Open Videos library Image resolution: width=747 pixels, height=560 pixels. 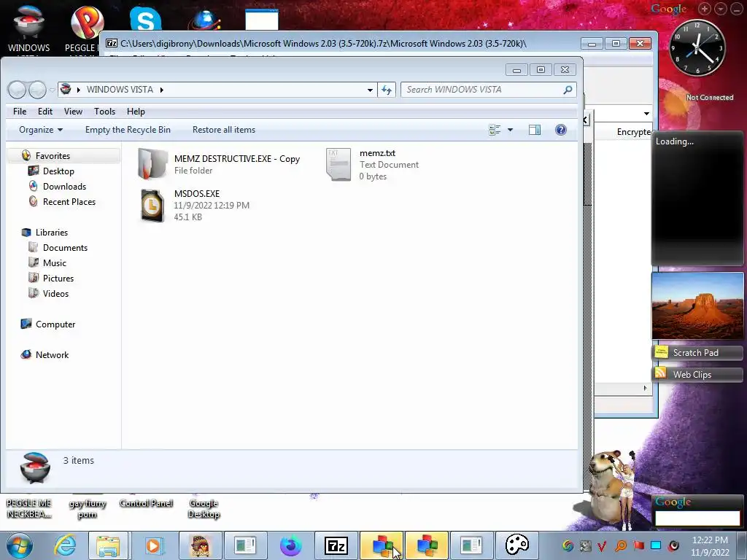(x=55, y=293)
